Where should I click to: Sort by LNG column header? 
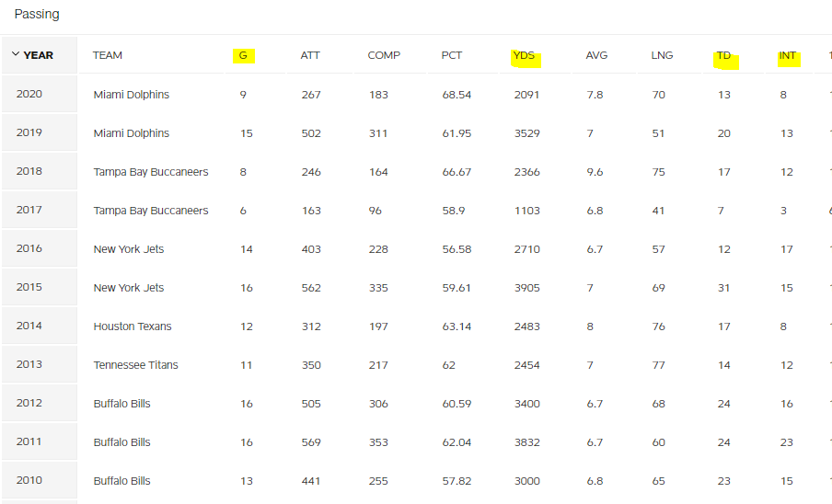pyautogui.click(x=662, y=55)
